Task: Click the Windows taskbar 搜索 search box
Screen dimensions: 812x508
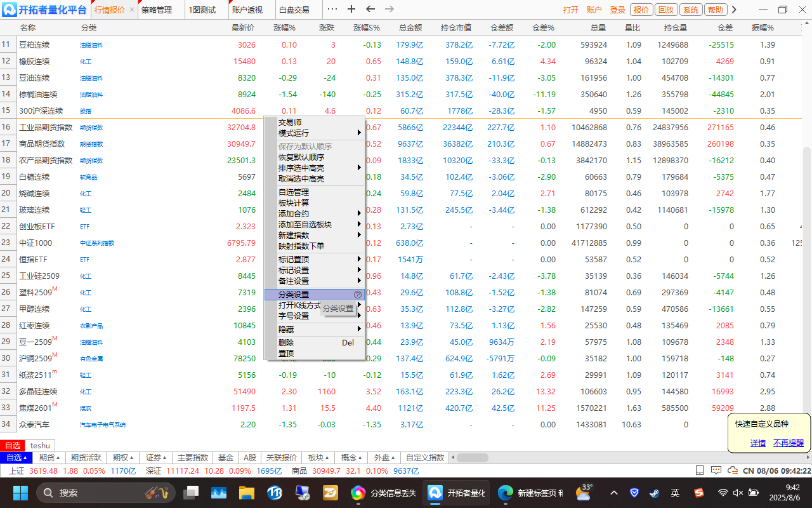Action: [x=105, y=493]
